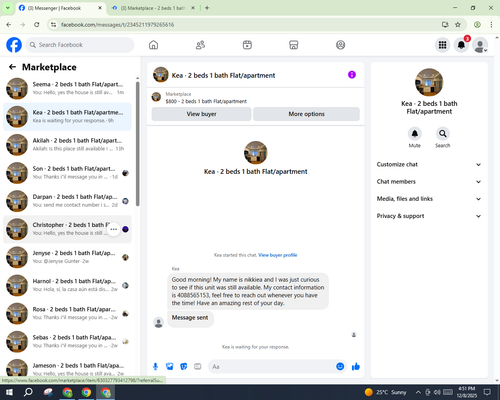Open the $800 Marketplace listing link

[x=206, y=101]
